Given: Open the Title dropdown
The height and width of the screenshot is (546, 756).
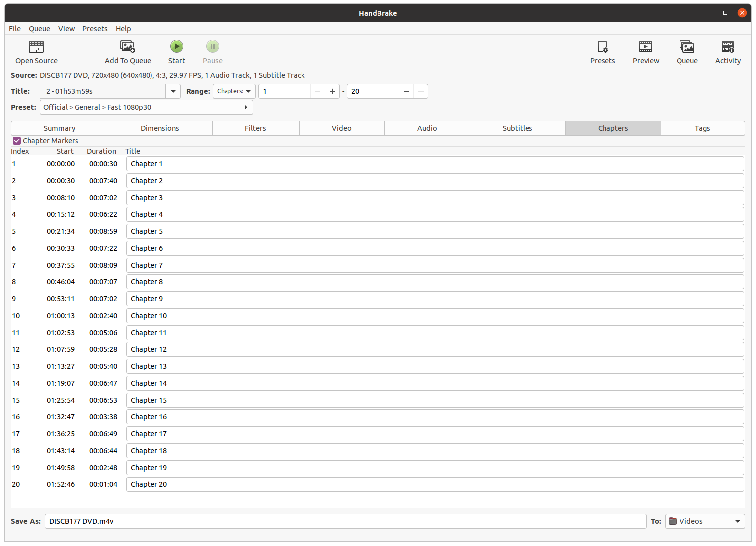Looking at the screenshot, I should [173, 91].
